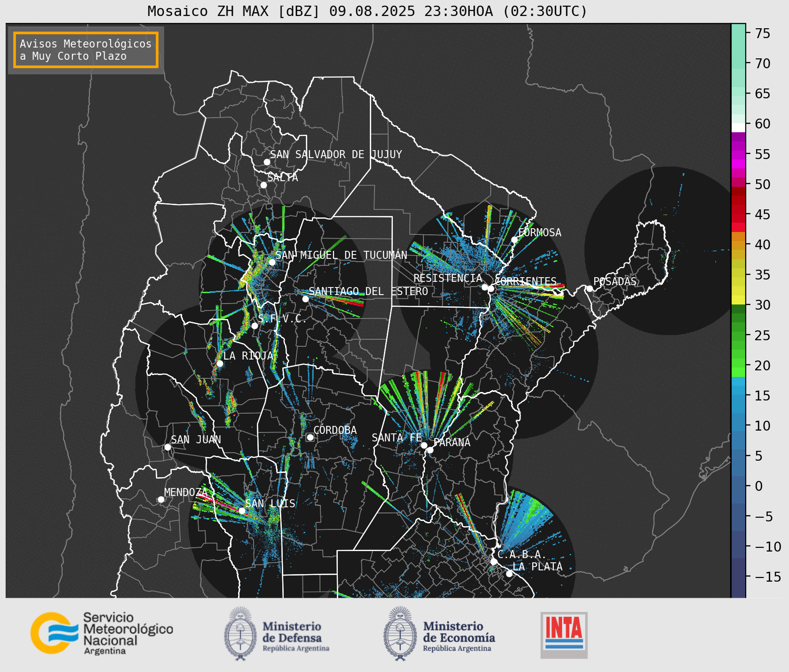
Task: Click the San Miguel de Tucumán marker dot
Action: [x=272, y=262]
